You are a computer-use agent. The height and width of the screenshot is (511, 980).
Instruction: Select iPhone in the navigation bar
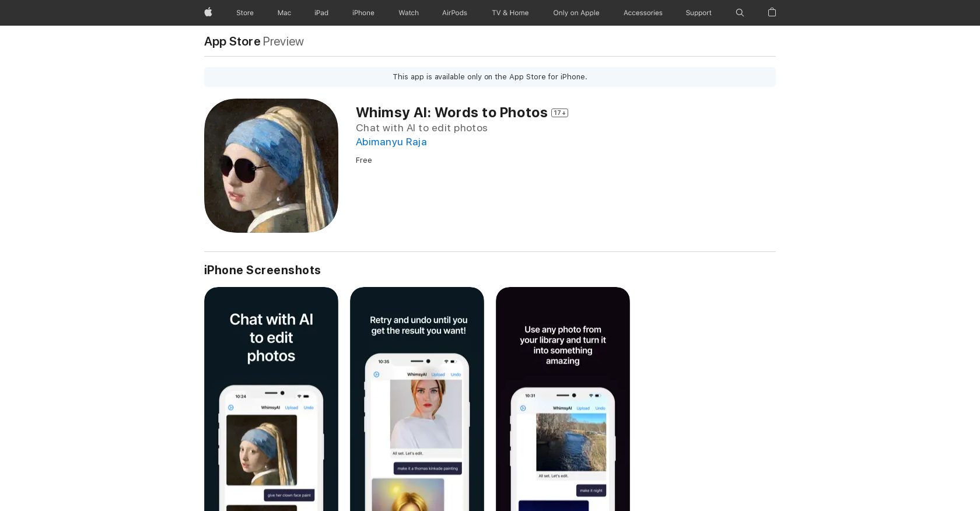coord(363,13)
